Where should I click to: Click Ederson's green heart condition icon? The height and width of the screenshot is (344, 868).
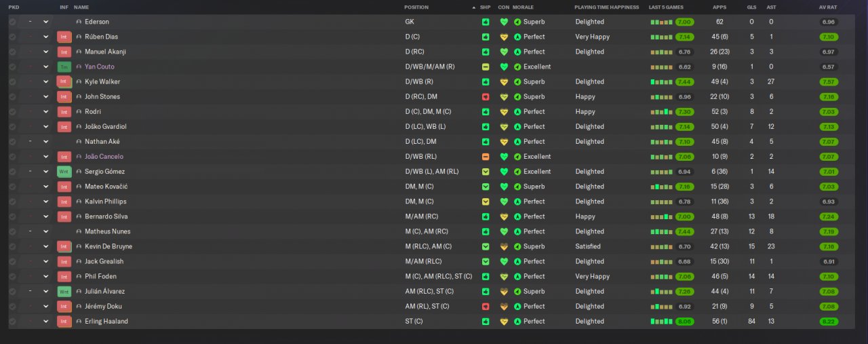coord(504,22)
